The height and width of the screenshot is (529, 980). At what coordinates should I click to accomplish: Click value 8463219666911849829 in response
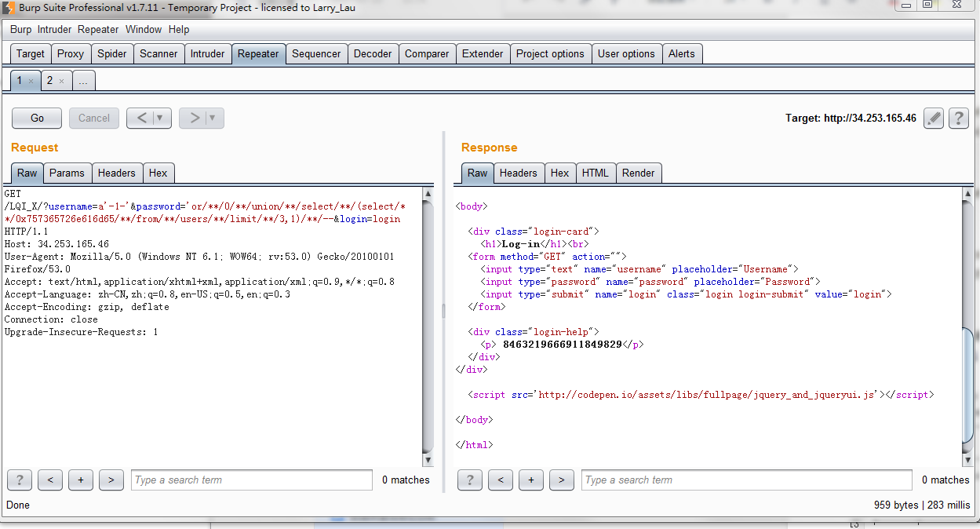(x=562, y=345)
